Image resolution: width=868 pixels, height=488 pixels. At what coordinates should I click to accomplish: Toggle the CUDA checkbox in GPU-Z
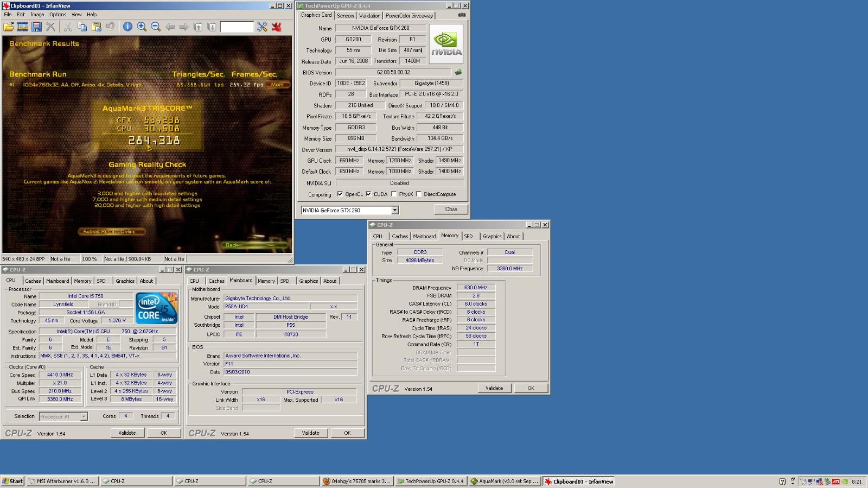click(368, 194)
